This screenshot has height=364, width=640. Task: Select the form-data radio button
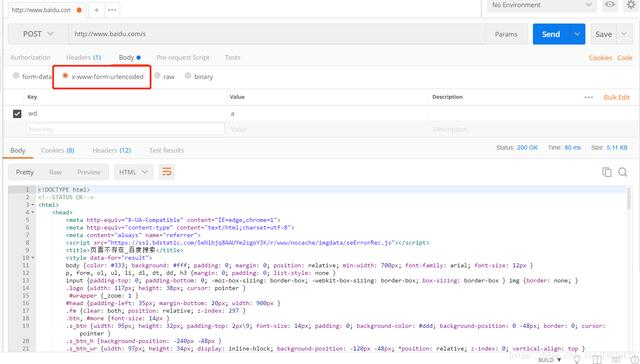(16, 75)
